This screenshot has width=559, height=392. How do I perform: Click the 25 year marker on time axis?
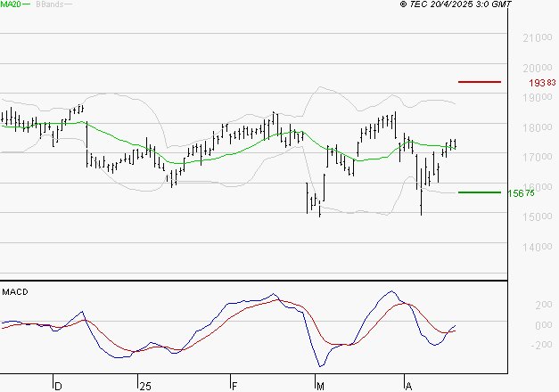pyautogui.click(x=145, y=387)
